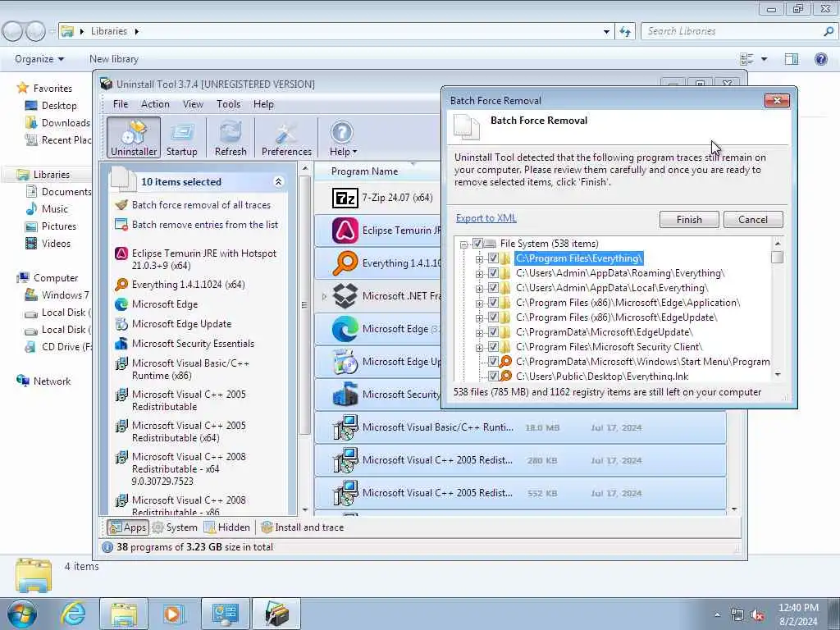840x630 pixels.
Task: Click Batch force removal of all traces
Action: point(201,204)
